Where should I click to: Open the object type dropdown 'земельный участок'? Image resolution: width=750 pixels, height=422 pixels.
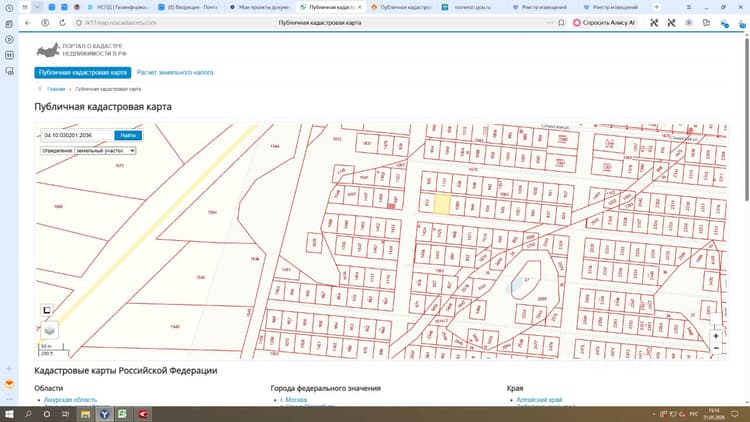105,151
